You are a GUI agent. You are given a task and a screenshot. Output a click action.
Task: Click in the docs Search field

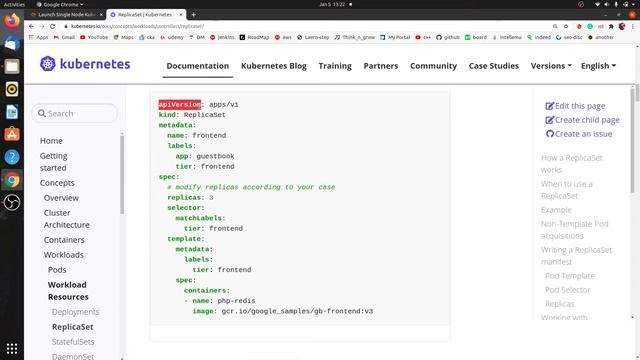pyautogui.click(x=74, y=113)
